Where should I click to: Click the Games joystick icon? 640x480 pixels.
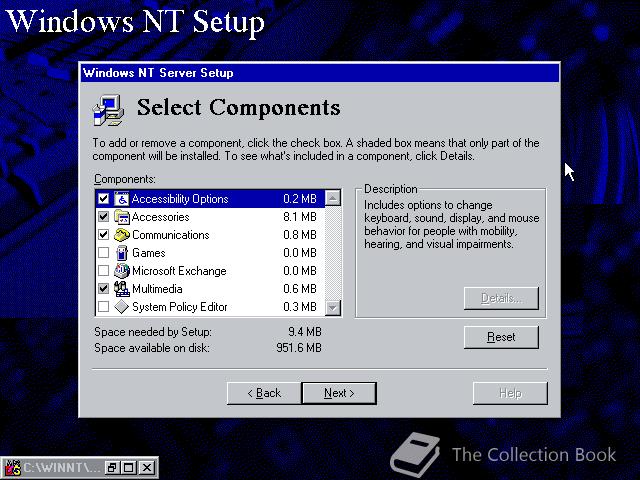pyautogui.click(x=121, y=253)
